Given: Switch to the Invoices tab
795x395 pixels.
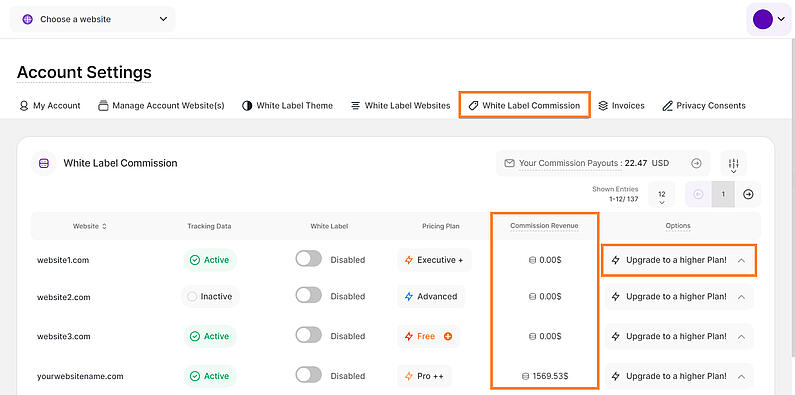Looking at the screenshot, I should coord(621,105).
